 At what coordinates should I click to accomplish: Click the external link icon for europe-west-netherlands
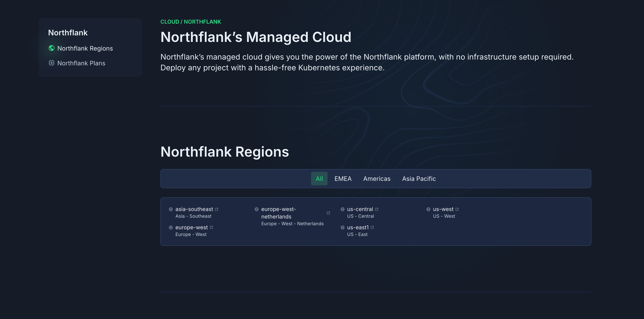click(x=328, y=213)
